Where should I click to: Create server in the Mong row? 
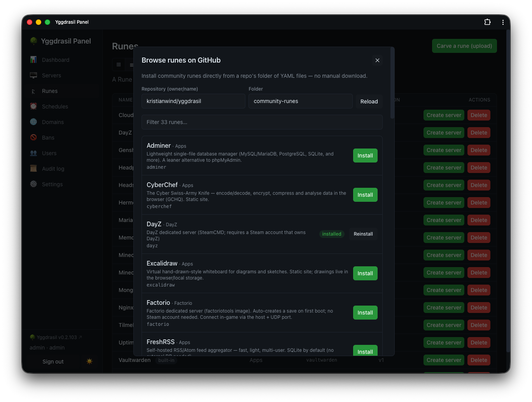point(444,290)
